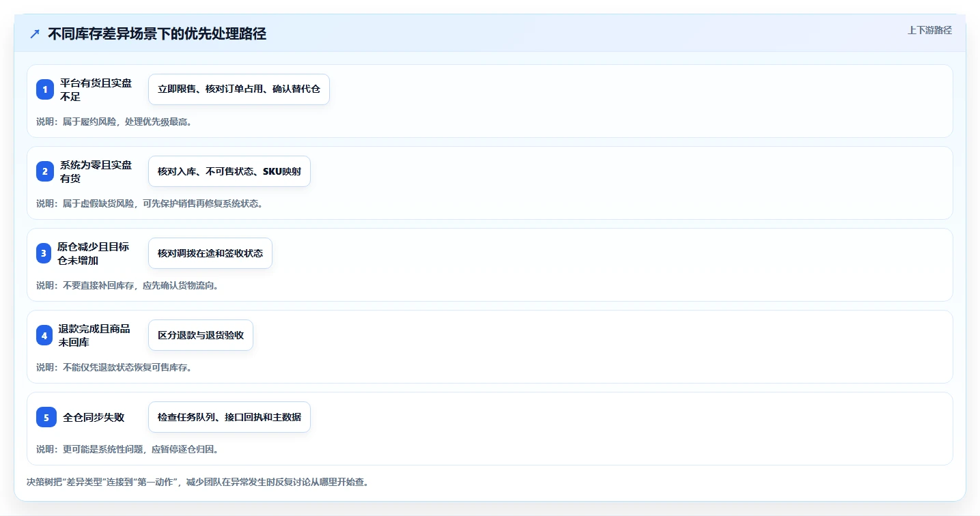980x516 pixels.
Task: Select the scenario label 平台有货且实盘不足
Action: pyautogui.click(x=96, y=89)
